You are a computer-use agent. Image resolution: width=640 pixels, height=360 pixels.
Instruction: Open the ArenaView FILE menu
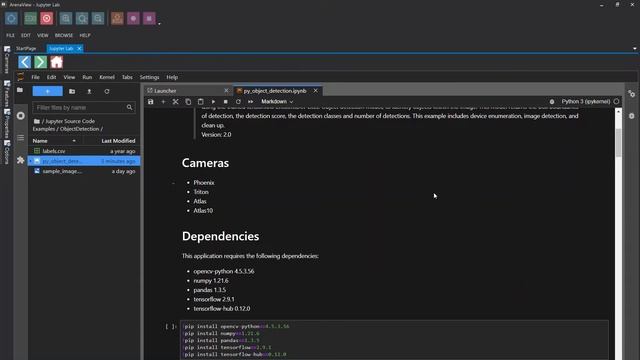pyautogui.click(x=10, y=36)
